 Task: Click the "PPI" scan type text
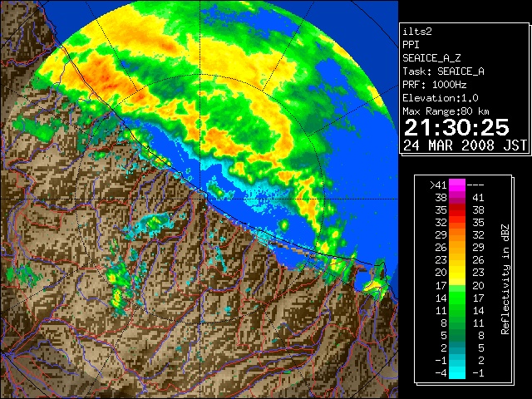pyautogui.click(x=411, y=45)
